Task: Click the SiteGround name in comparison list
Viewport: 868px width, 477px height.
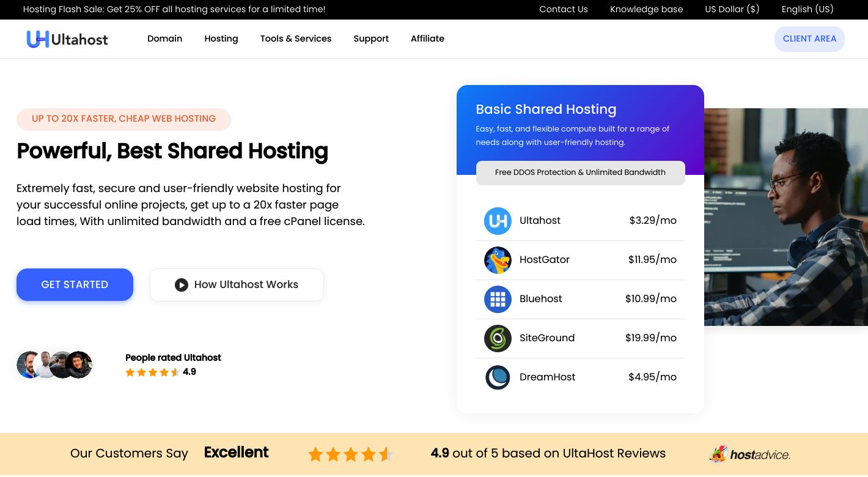Action: tap(547, 338)
